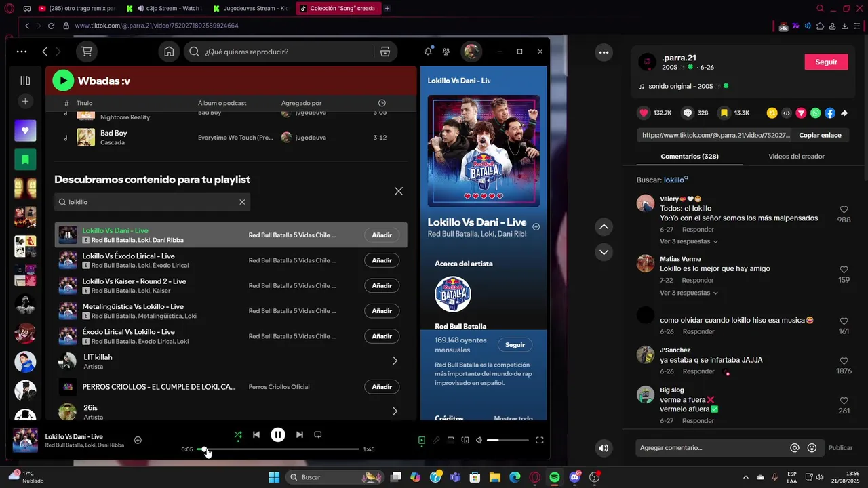Mute the TikTok video sound

(x=604, y=448)
